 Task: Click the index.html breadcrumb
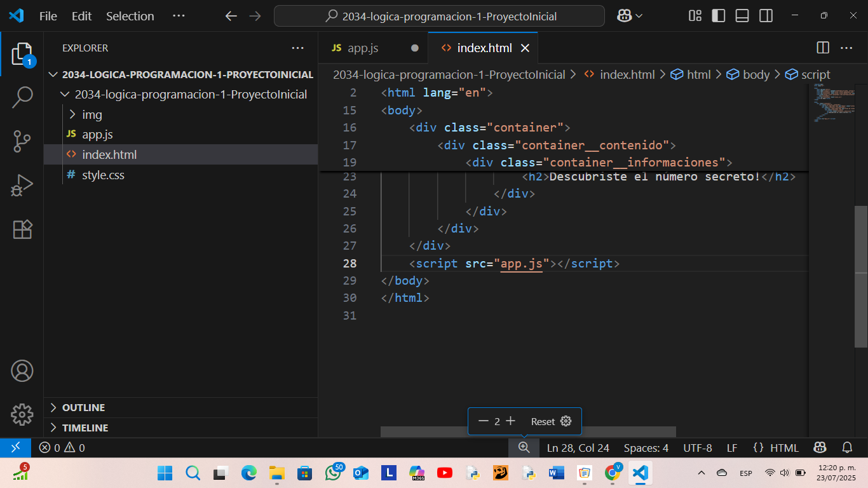click(620, 74)
